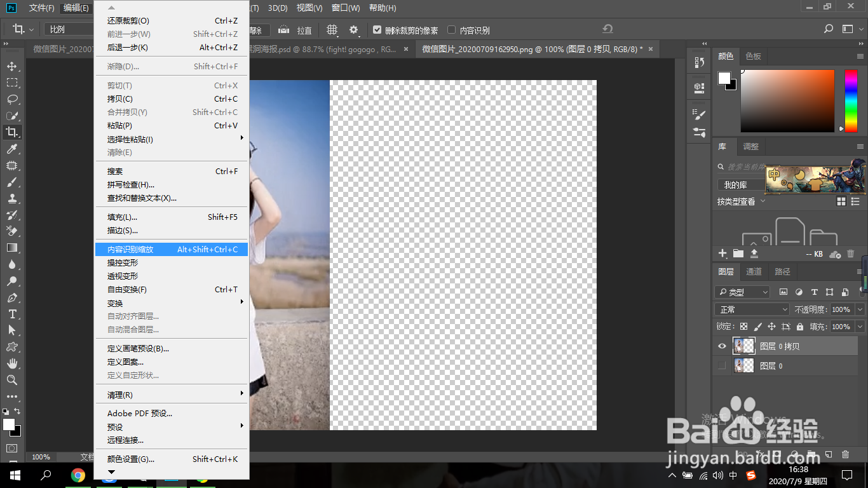Filter layers by text type

pyautogui.click(x=814, y=292)
